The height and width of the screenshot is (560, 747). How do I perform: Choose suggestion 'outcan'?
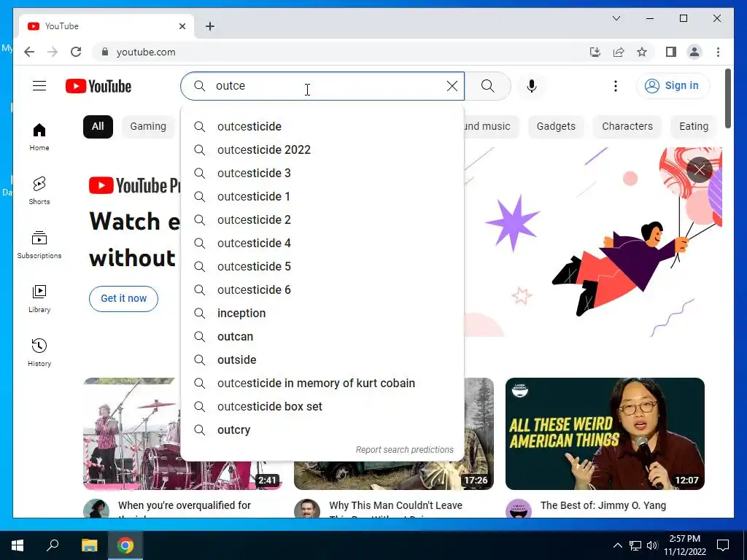coord(322,336)
